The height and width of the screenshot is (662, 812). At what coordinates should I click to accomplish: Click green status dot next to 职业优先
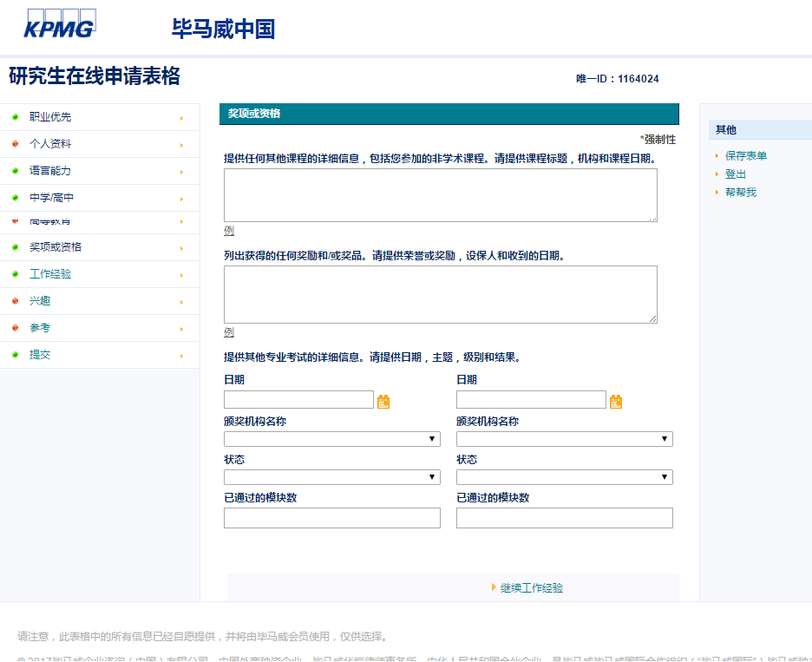tap(15, 117)
